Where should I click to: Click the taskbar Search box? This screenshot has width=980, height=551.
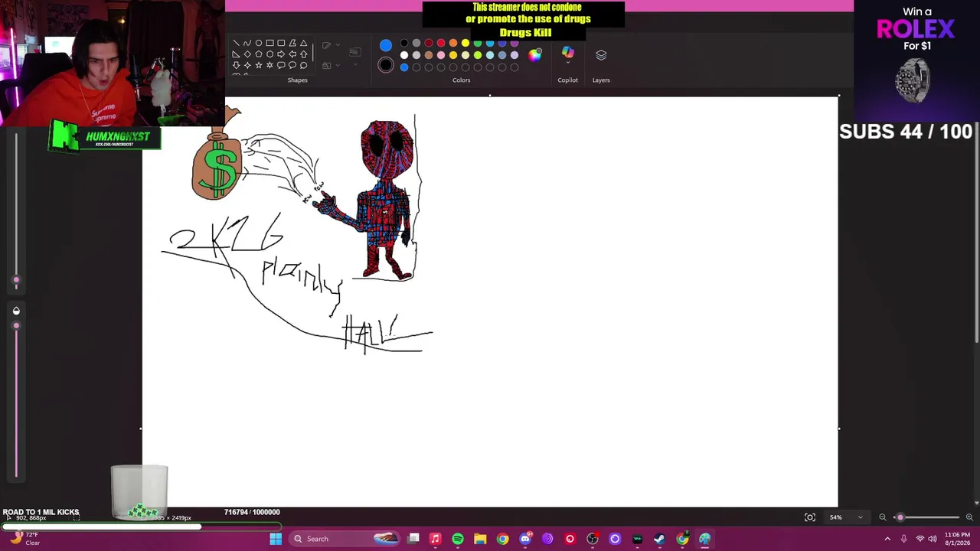point(345,539)
